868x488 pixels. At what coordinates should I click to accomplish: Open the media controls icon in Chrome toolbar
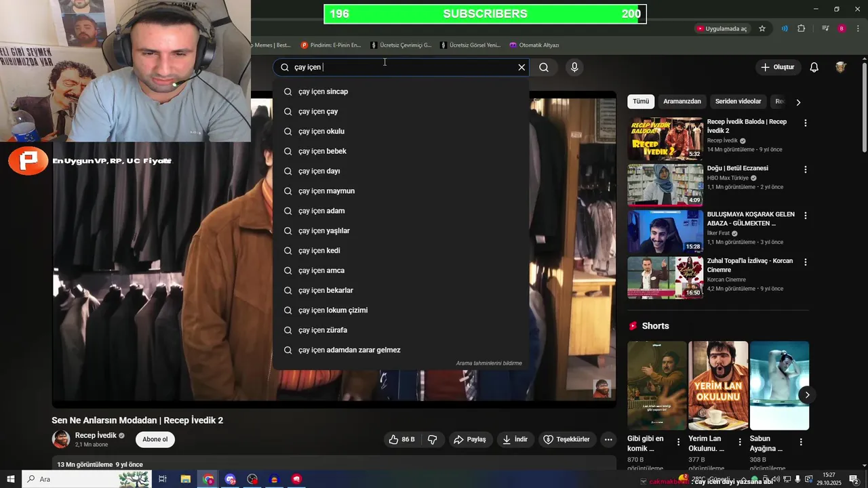coord(825,28)
